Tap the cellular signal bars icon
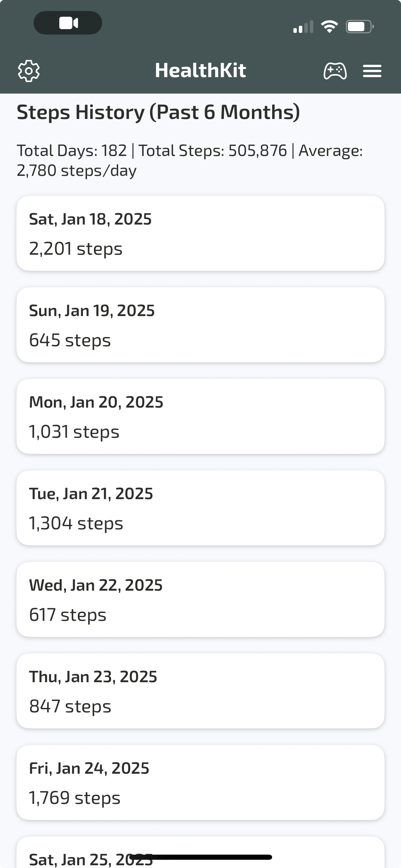This screenshot has height=868, width=401. coord(303,26)
